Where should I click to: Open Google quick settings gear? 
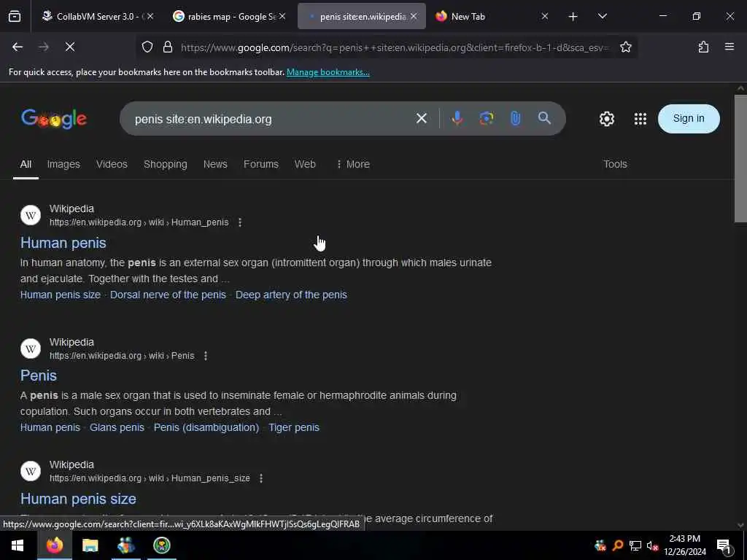click(606, 119)
